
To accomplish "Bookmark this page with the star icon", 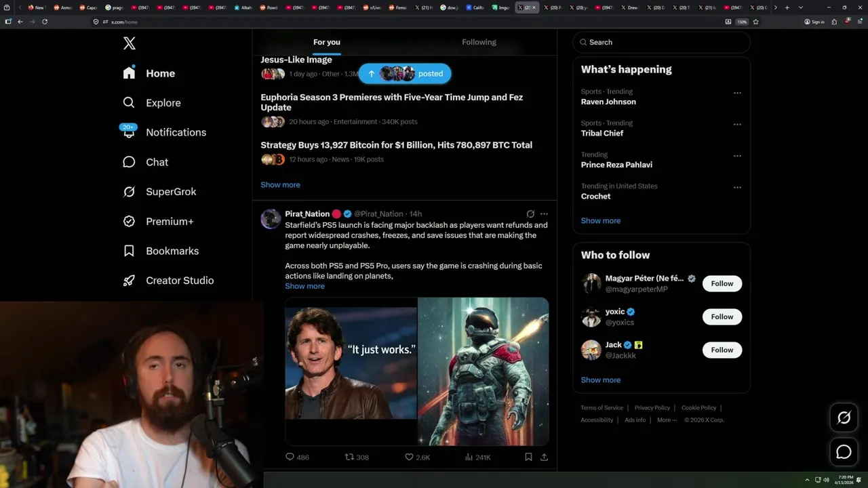I will click(755, 22).
